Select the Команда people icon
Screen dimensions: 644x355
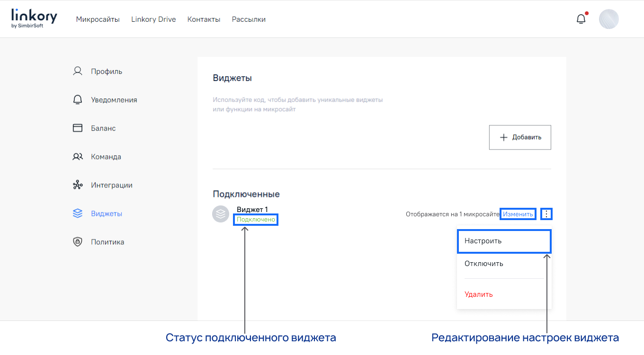[x=77, y=156]
